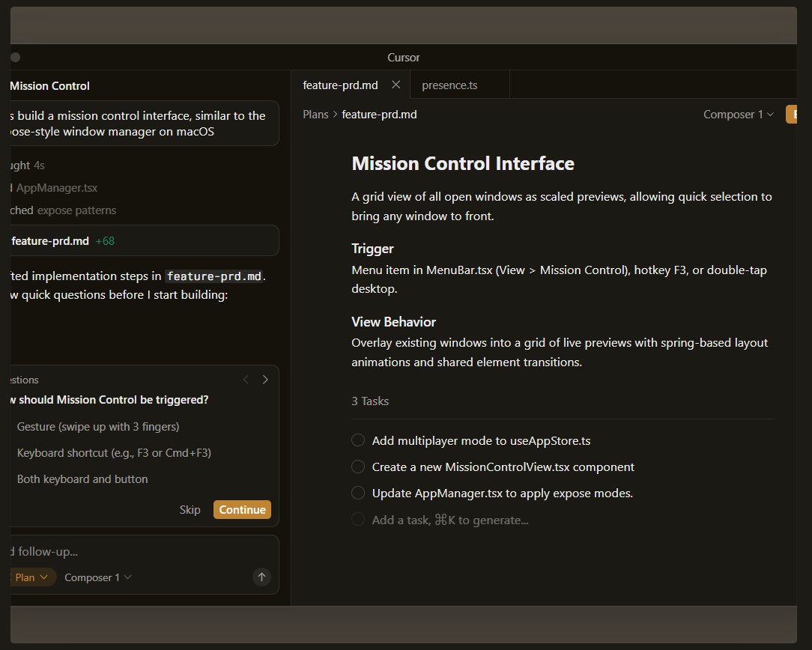Image resolution: width=812 pixels, height=650 pixels.
Task: Open the Composer 1 dropdown in the input bar
Action: (x=97, y=577)
